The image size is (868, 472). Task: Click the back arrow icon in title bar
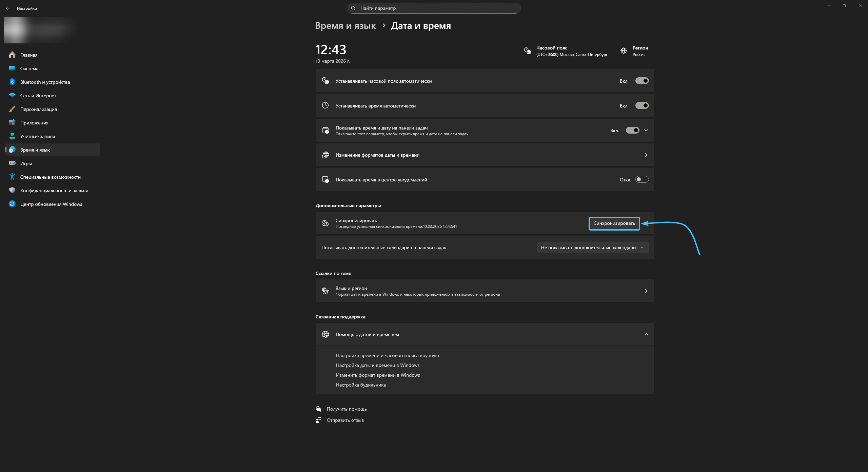[x=8, y=8]
